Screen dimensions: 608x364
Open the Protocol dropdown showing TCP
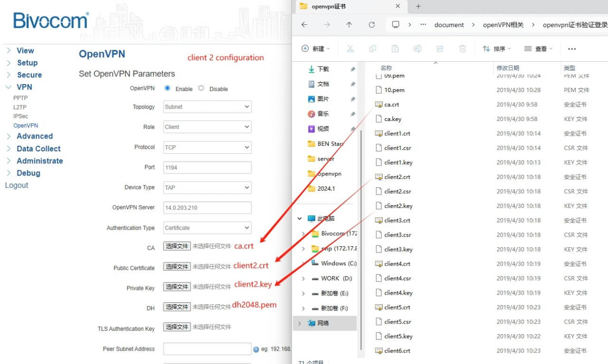tap(207, 147)
